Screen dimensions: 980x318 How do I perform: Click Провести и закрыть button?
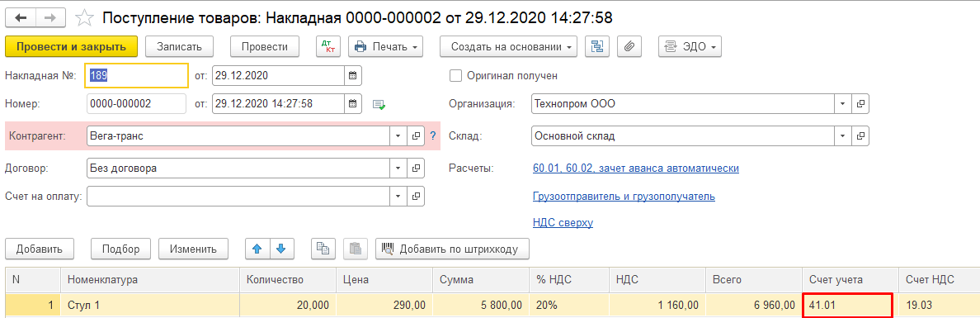[71, 46]
